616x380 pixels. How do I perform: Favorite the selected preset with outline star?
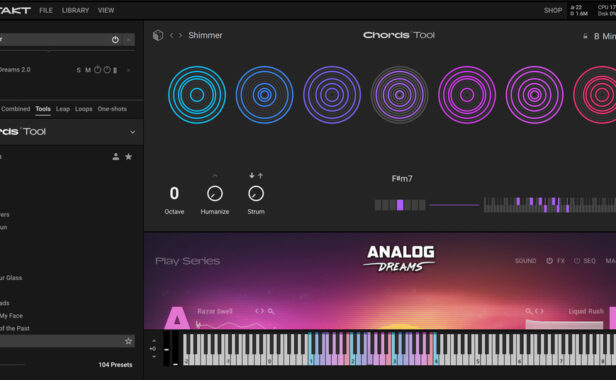pyautogui.click(x=128, y=341)
